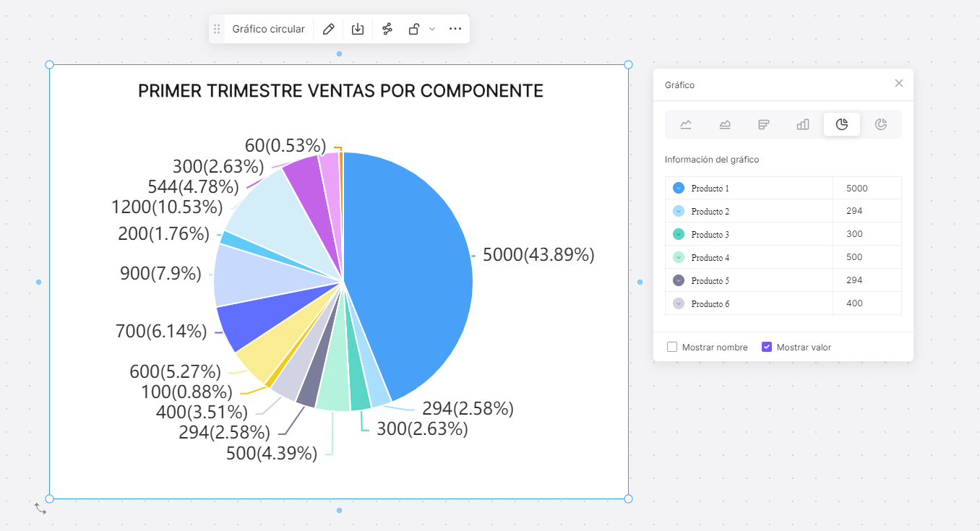Click the chart title PRIMER TRIMESTRE VENTAS POR COMPONENTE
This screenshot has width=980, height=531.
pos(340,90)
